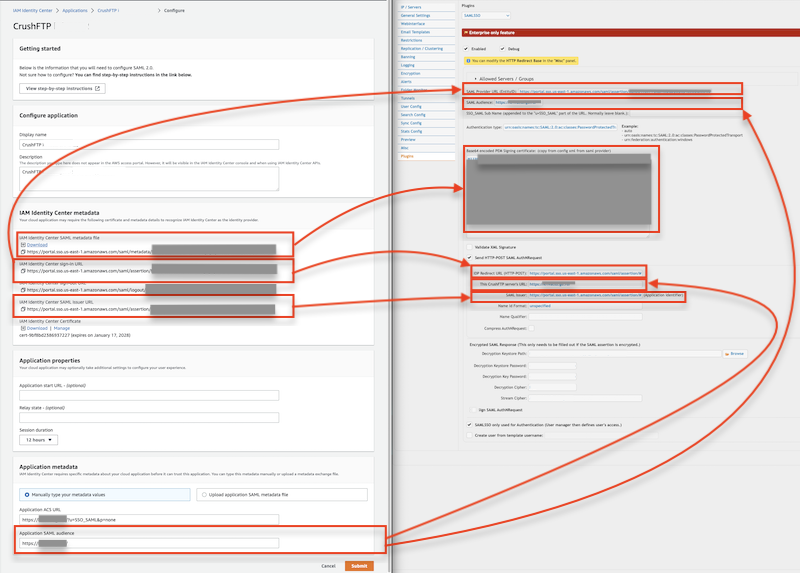
Task: Open View step-by-step instructions
Action: coord(62,88)
